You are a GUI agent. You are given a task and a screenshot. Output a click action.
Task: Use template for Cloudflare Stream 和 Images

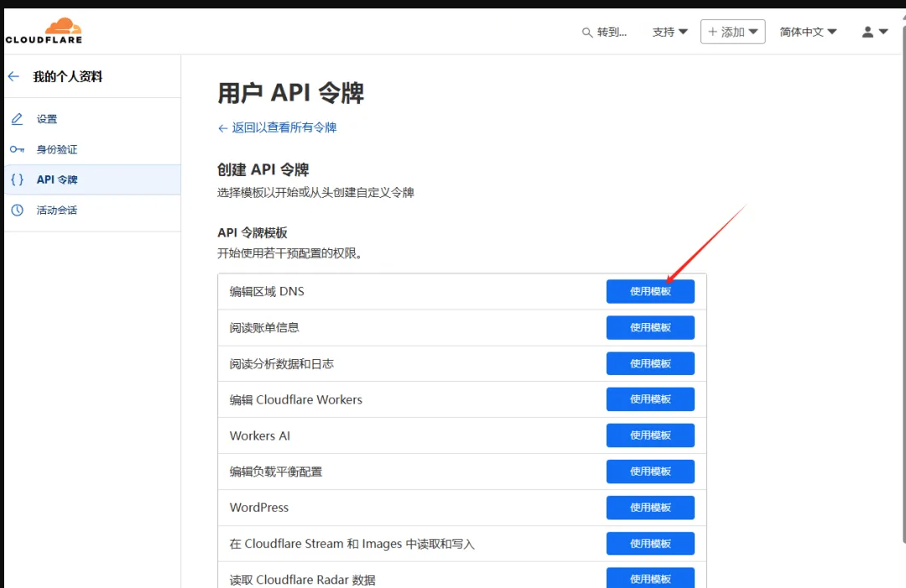[650, 544]
